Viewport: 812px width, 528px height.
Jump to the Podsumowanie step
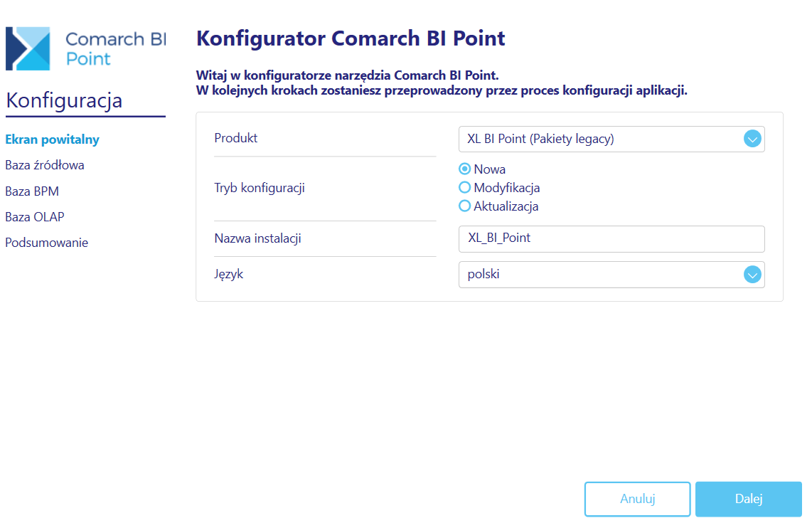pos(47,243)
